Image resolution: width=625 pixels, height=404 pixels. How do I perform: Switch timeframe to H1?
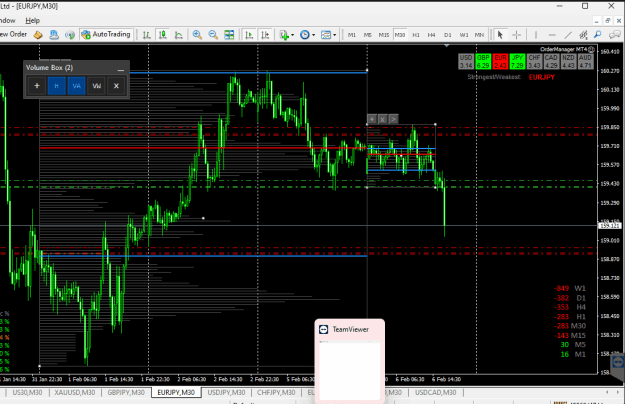416,35
